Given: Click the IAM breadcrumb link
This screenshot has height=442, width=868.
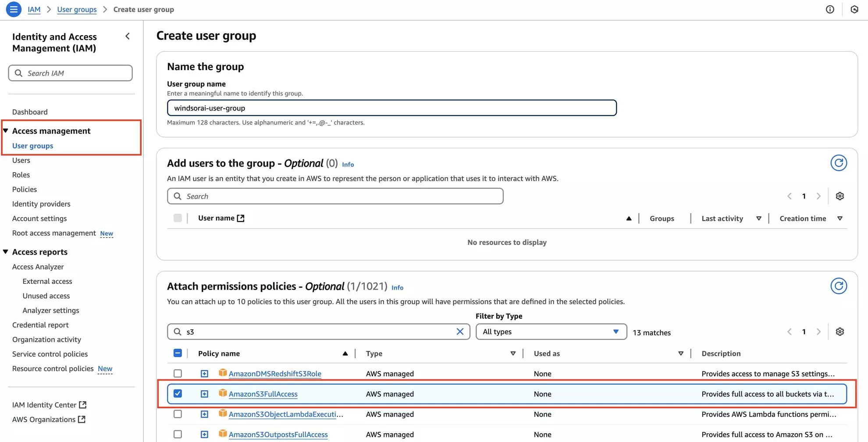Looking at the screenshot, I should click(34, 9).
